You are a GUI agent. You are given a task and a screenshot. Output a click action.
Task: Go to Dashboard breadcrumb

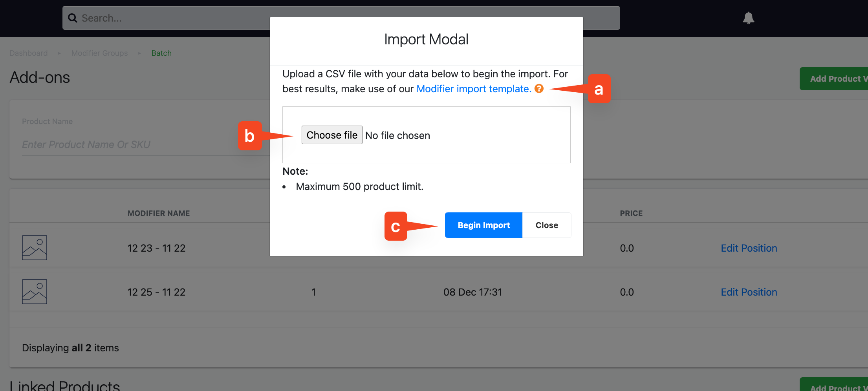tap(29, 53)
